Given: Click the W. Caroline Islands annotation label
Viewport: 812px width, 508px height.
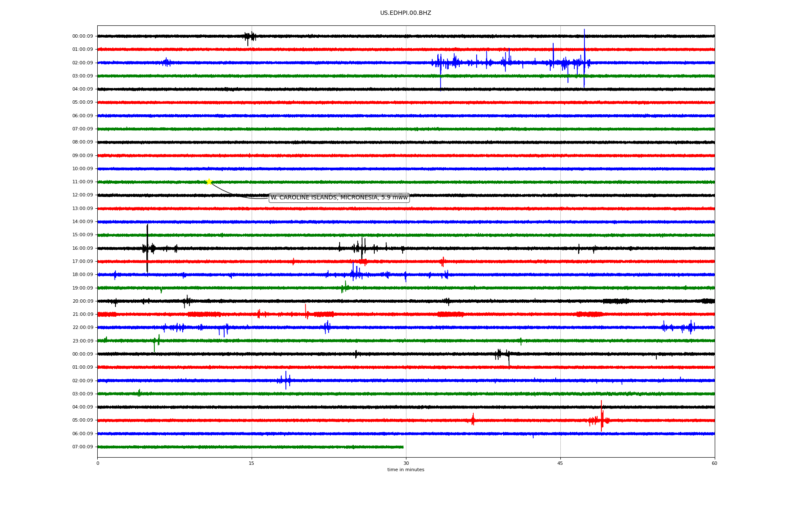Looking at the screenshot, I should (x=339, y=198).
